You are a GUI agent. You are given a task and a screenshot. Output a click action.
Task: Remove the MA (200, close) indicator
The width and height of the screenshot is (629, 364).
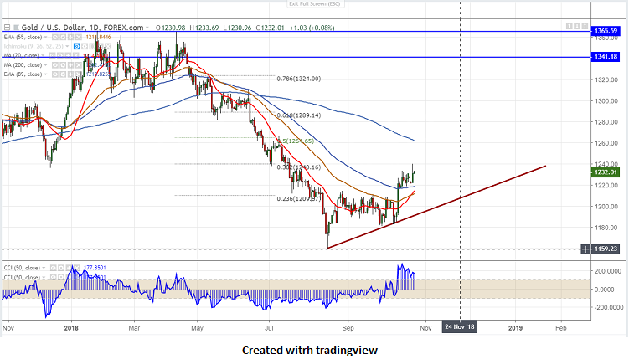point(78,65)
